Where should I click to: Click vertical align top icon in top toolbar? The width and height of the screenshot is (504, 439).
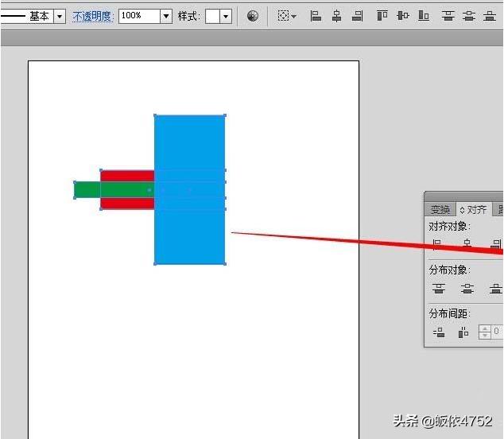click(382, 15)
